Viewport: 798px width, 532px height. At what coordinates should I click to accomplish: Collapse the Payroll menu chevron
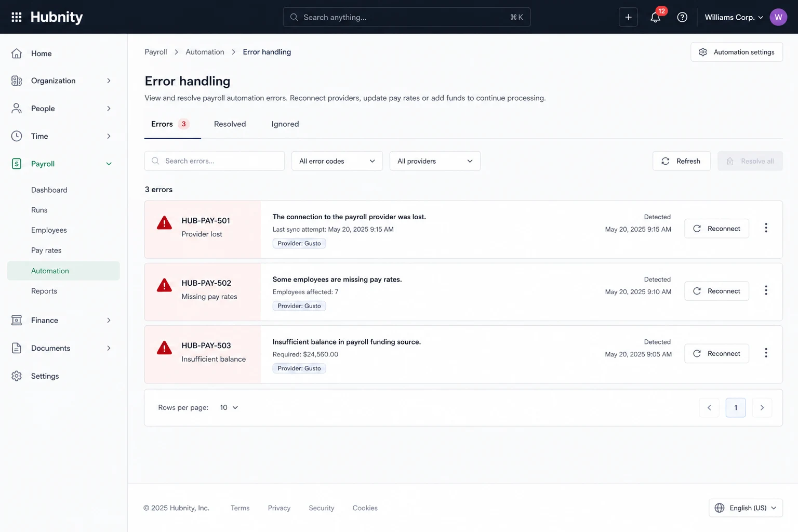coord(109,164)
